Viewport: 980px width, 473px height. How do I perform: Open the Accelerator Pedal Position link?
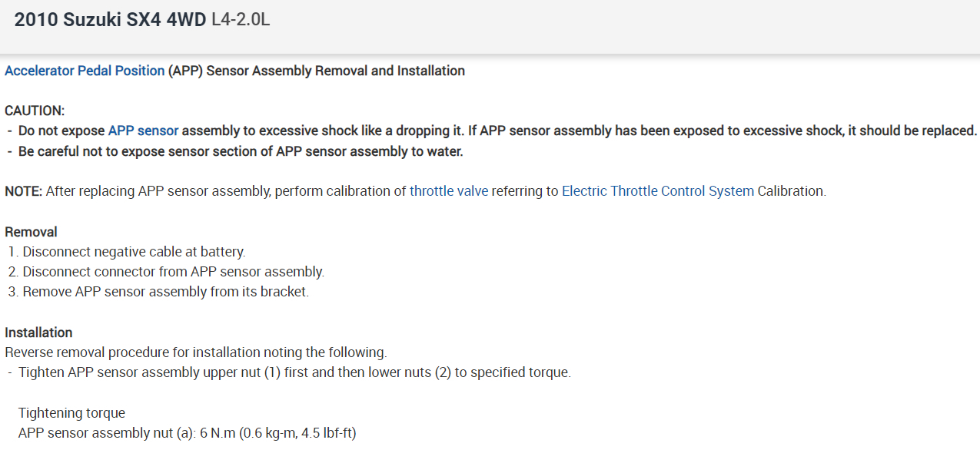click(85, 71)
